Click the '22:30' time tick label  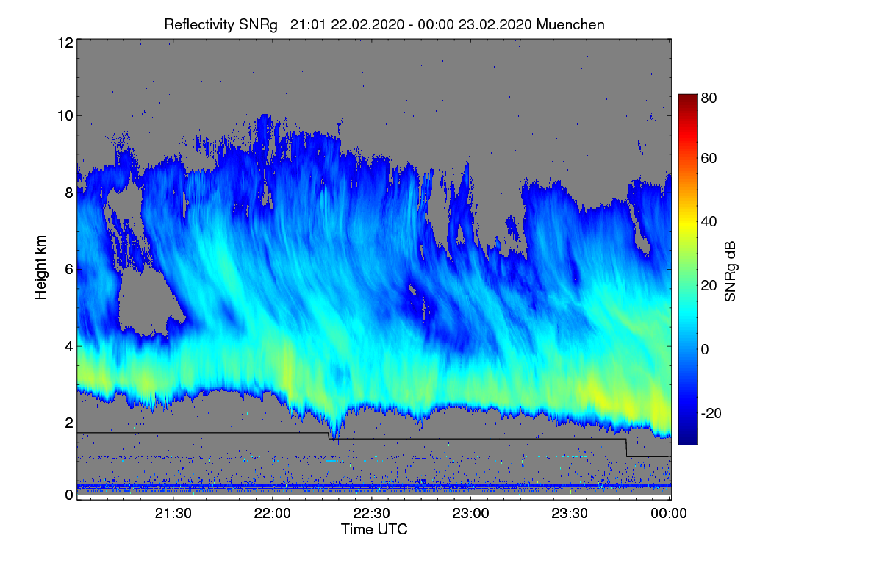(372, 514)
